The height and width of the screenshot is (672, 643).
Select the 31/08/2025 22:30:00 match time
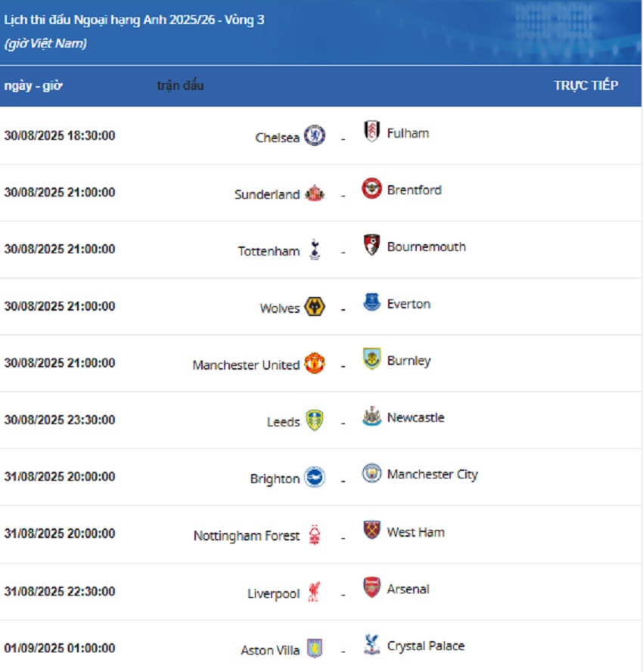click(x=60, y=591)
